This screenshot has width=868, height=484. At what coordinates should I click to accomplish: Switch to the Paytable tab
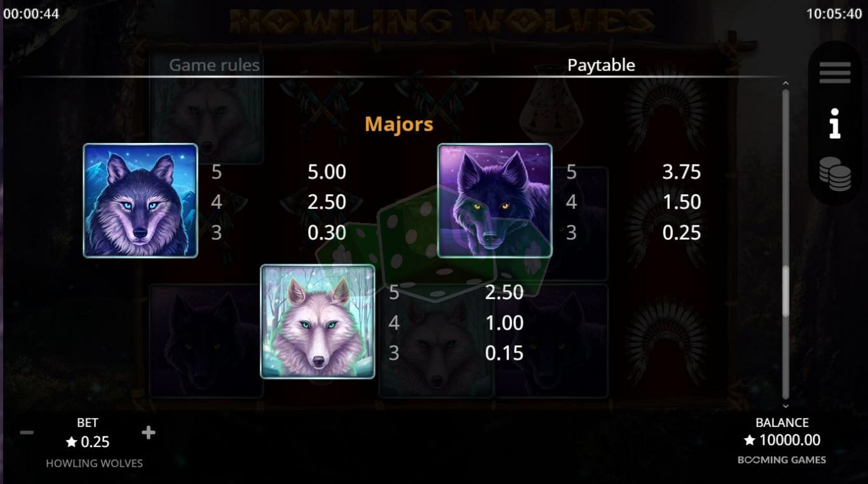tap(601, 65)
